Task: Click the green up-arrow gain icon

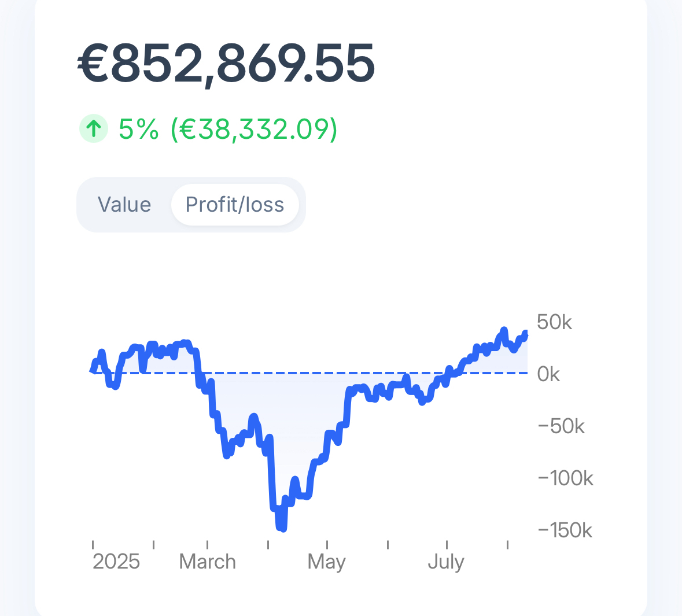Action: coord(94,128)
